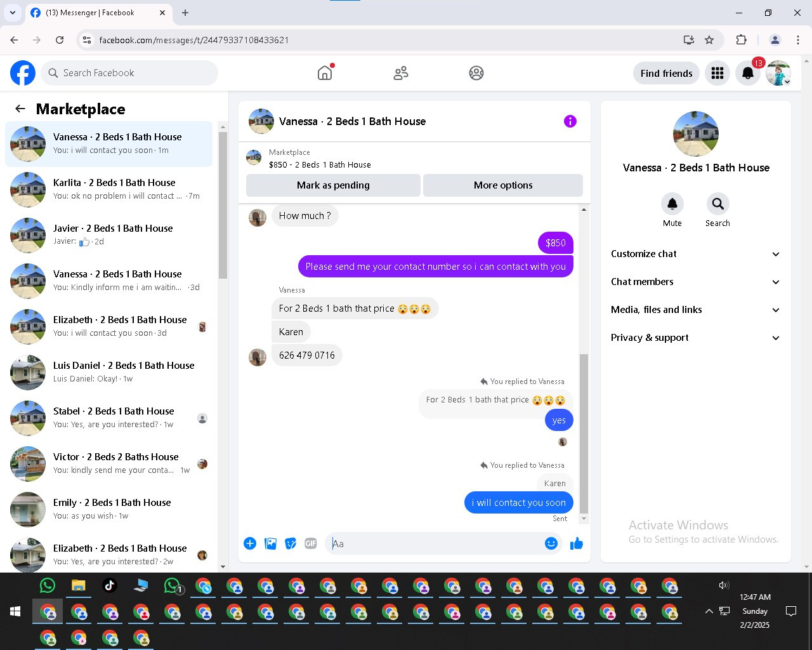Open the Windows Start button
Viewport: 812px width, 650px height.
[x=15, y=612]
